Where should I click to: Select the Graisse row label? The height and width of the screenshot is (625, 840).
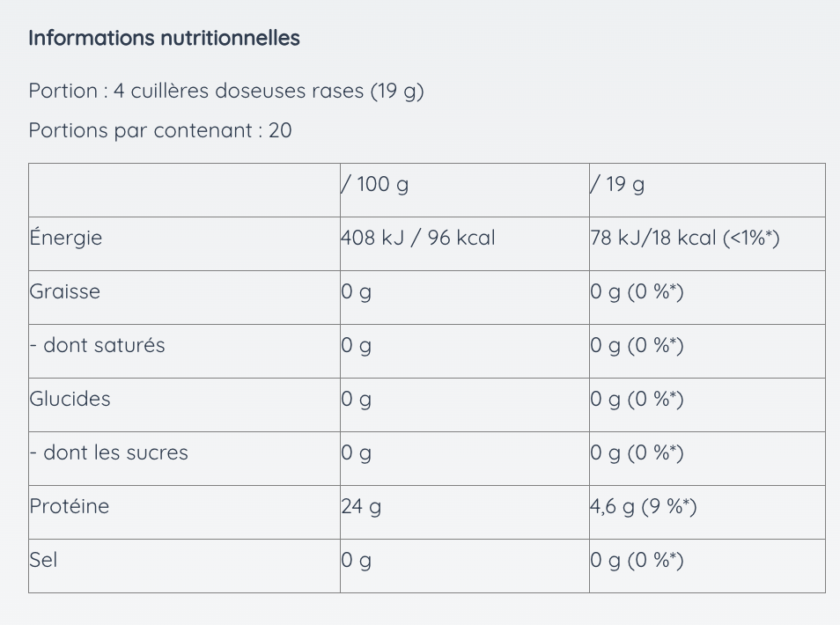(x=65, y=291)
